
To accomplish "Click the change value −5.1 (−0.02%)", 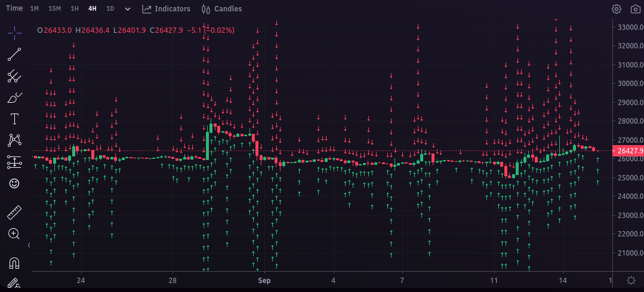I will 211,30.
